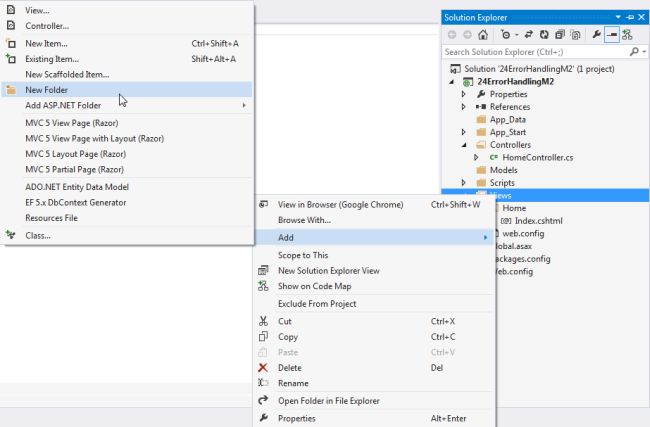Image resolution: width=650 pixels, height=427 pixels.
Task: Select Rename in the context menu
Action: click(293, 383)
